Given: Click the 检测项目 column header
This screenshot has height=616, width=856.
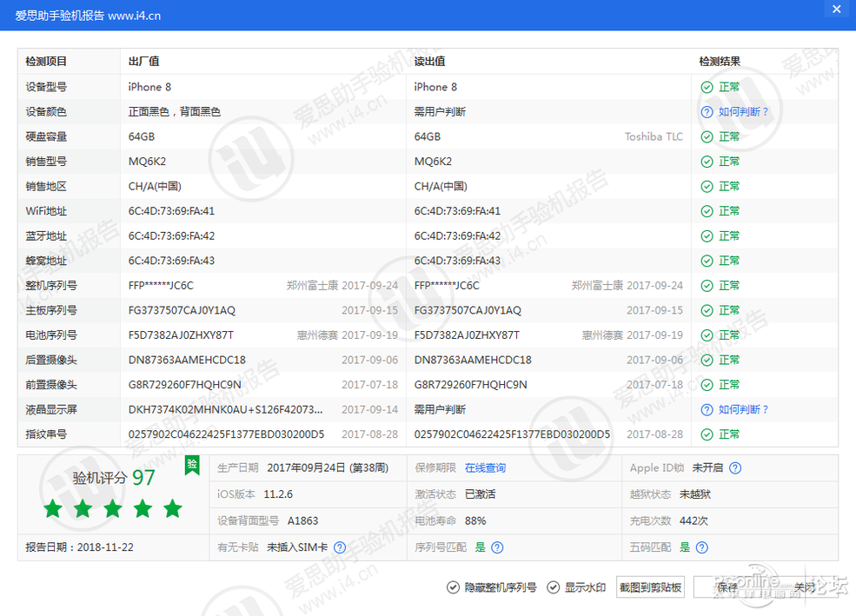Looking at the screenshot, I should 46,62.
